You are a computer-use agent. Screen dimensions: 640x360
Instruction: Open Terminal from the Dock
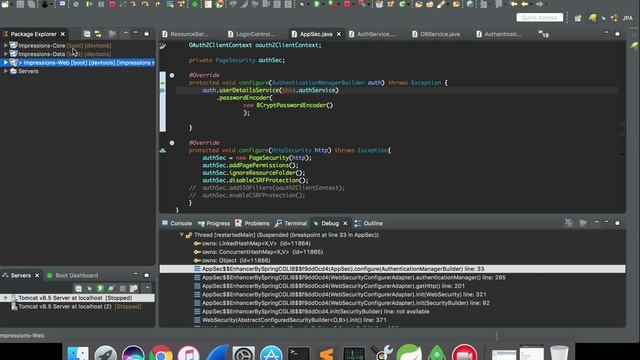tap(299, 354)
